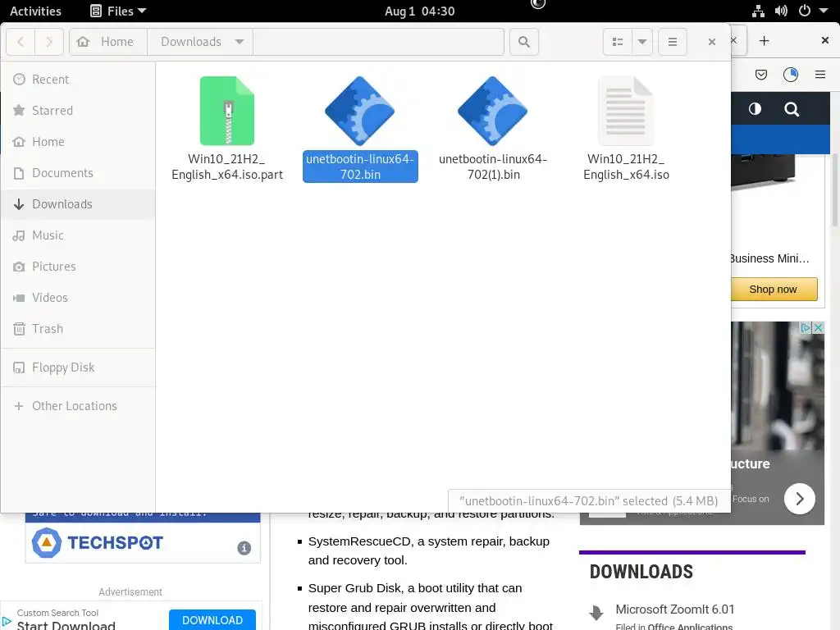The image size is (840, 630).
Task: Click the Win10_21H2_English_x64.iso.part filename label
Action: pyautogui.click(x=227, y=167)
